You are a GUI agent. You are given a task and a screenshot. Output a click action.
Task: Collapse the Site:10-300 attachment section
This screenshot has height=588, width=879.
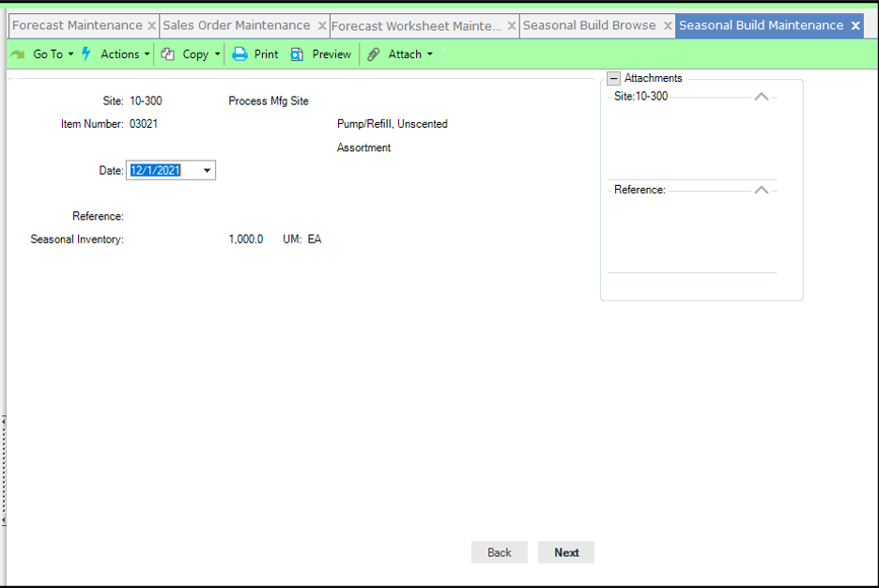pyautogui.click(x=762, y=96)
